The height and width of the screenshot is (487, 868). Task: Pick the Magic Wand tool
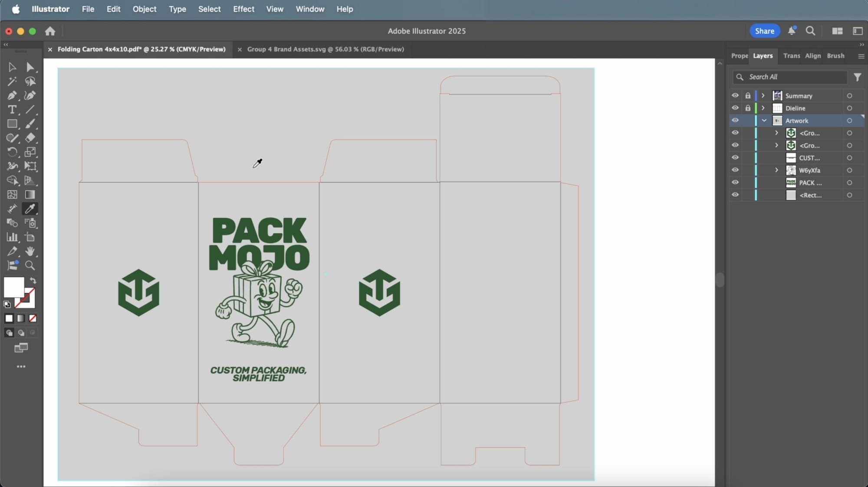(12, 82)
